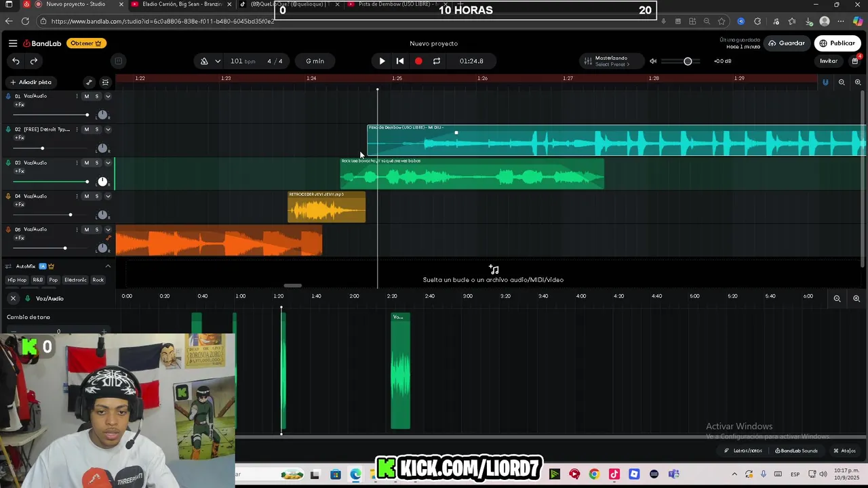Click the Publicar button
This screenshot has width=868, height=488.
[837, 43]
